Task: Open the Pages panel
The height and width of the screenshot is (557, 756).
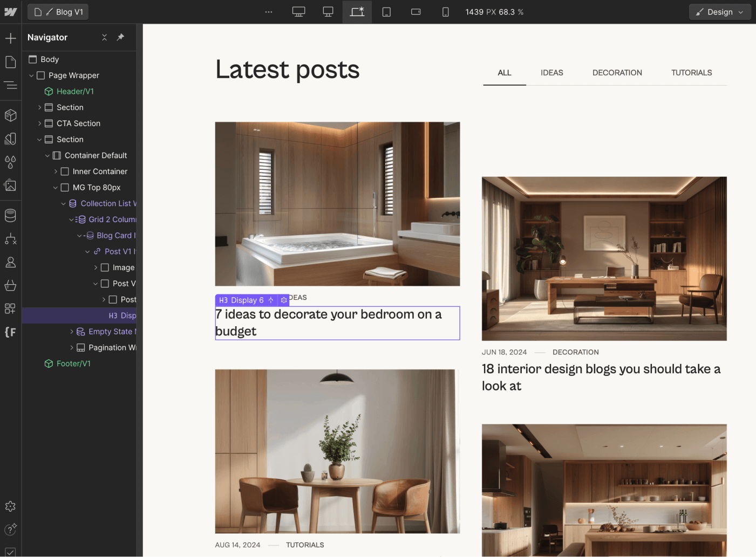Action: click(x=10, y=61)
